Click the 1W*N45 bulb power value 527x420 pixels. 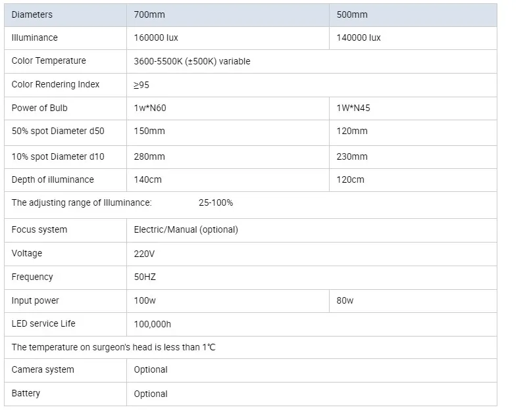[353, 108]
